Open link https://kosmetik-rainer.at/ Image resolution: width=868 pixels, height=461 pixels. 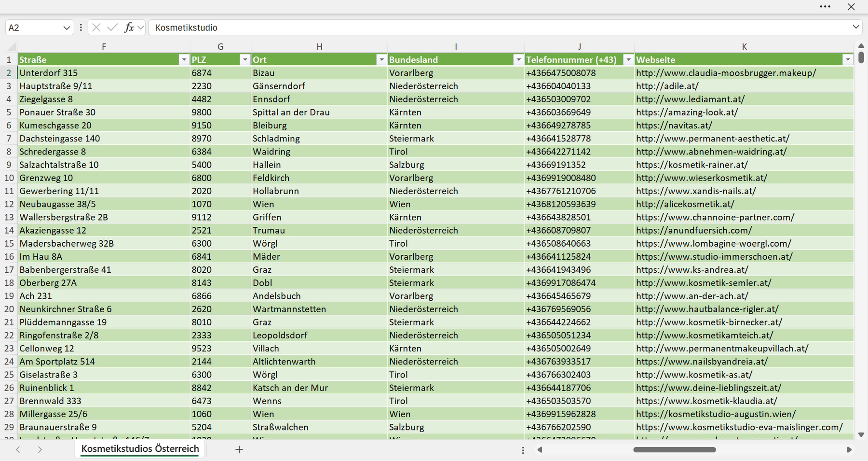point(692,165)
